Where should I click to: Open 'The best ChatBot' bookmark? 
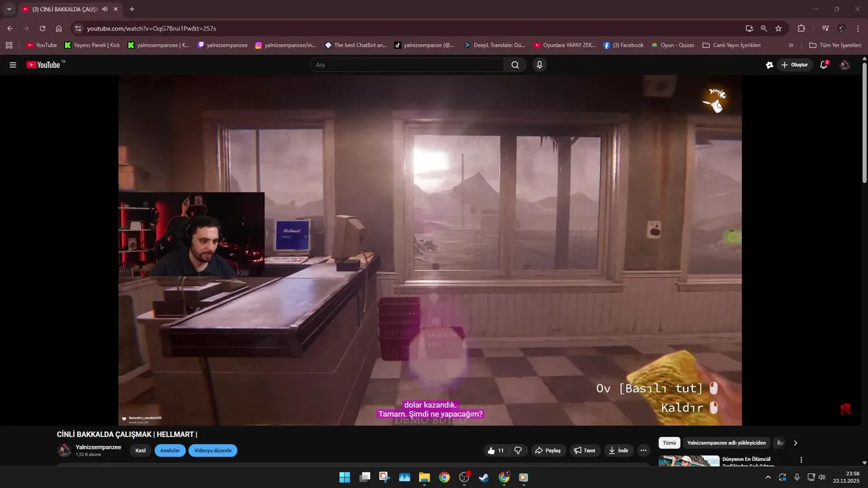(355, 45)
